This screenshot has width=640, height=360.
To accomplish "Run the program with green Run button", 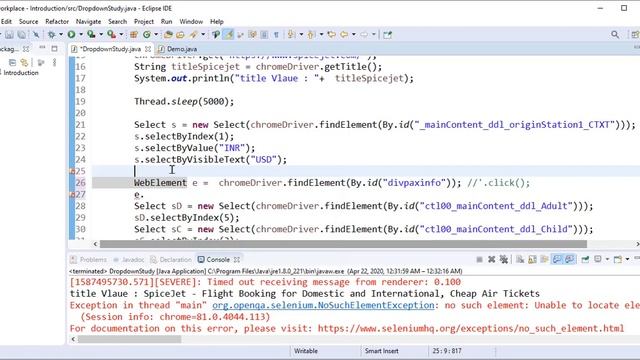I will (x=71, y=35).
